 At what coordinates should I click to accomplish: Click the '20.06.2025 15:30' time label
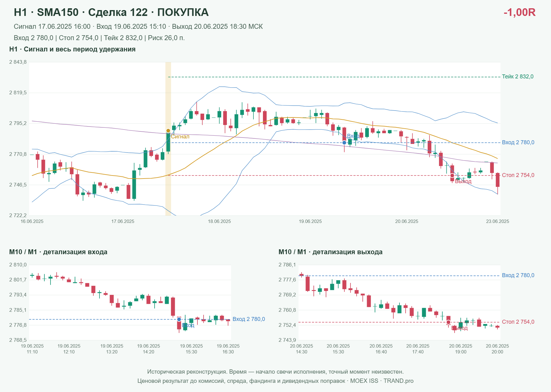338,349
